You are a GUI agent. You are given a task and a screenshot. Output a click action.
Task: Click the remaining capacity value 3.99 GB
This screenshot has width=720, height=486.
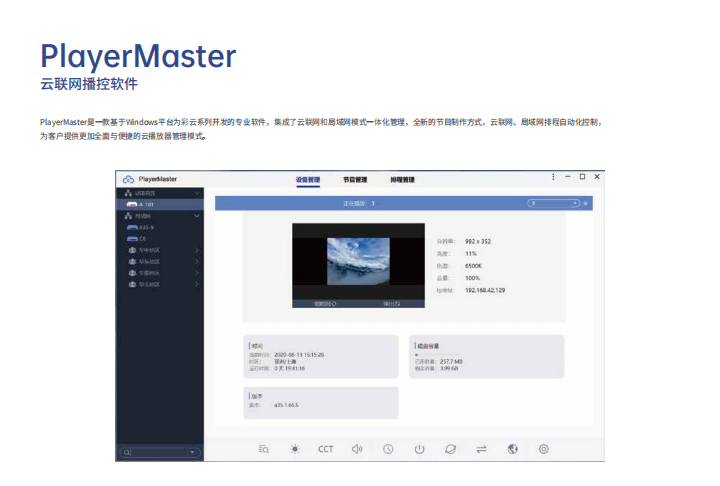(x=449, y=368)
